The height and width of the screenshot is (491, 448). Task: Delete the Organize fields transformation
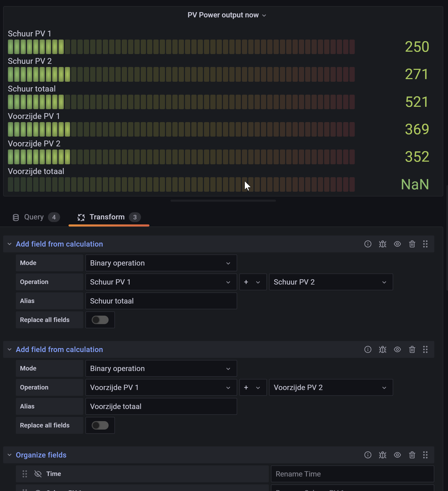coord(412,455)
